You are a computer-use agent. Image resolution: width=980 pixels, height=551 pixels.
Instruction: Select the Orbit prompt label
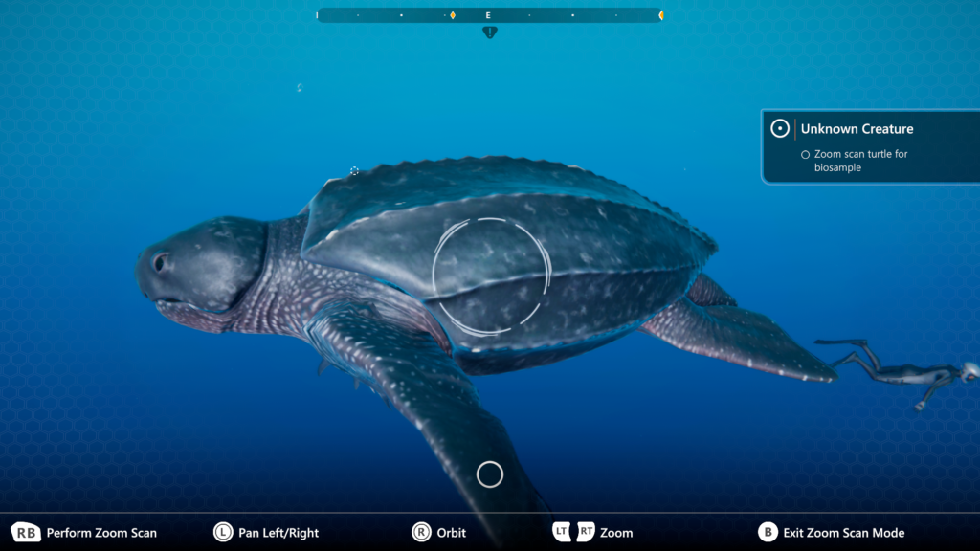[x=452, y=533]
